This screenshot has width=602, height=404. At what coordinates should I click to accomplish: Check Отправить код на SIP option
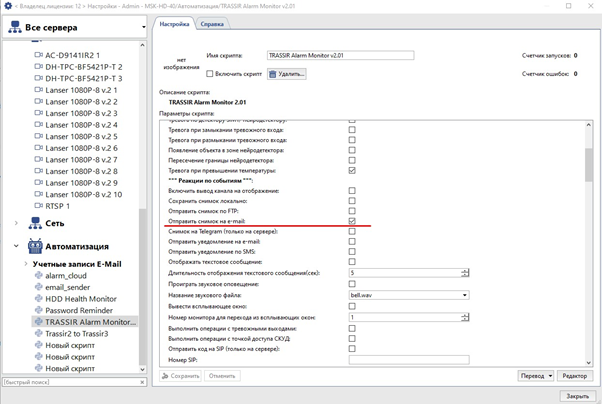click(x=352, y=348)
